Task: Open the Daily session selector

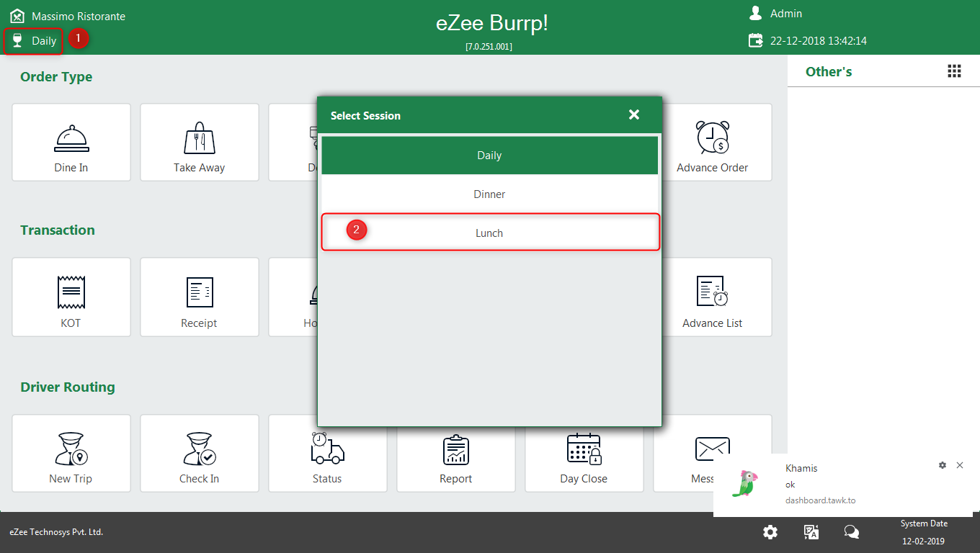Action: coord(34,41)
